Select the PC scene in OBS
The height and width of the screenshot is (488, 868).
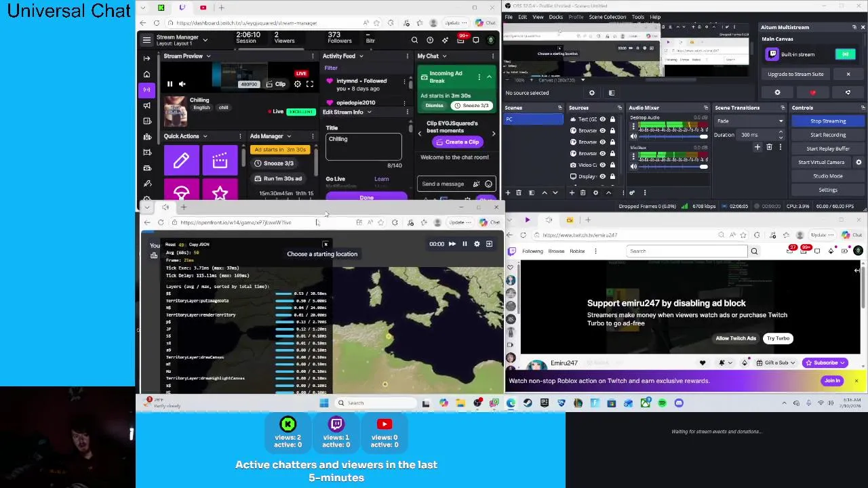pyautogui.click(x=533, y=119)
